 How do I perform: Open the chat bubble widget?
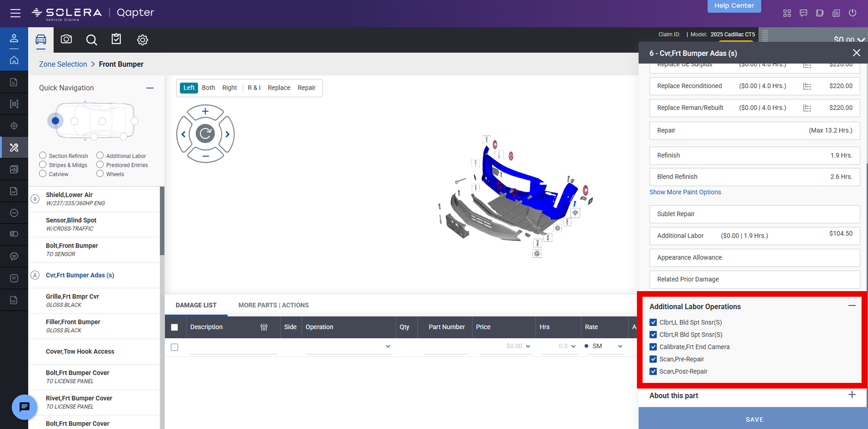[x=24, y=407]
